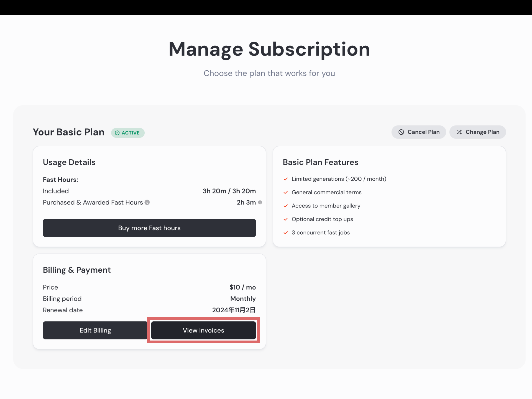The image size is (532, 399).
Task: Click the Usage Details section title
Action: coord(69,162)
